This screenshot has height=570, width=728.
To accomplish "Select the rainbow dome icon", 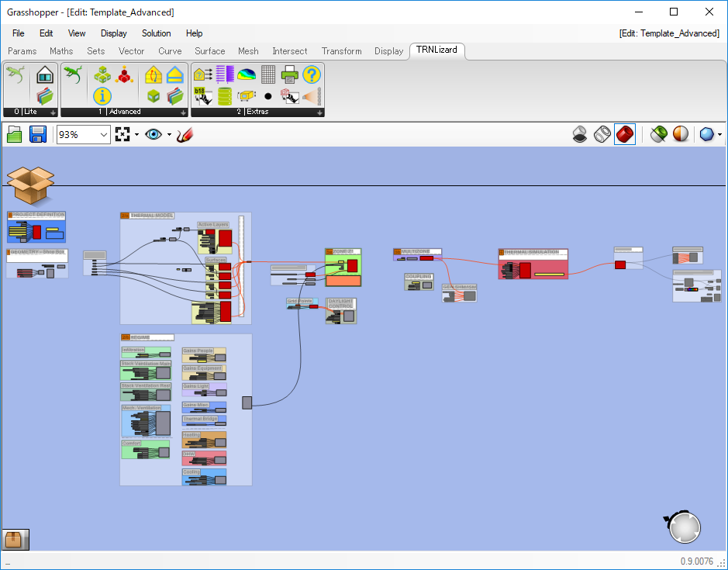I will click(x=247, y=74).
